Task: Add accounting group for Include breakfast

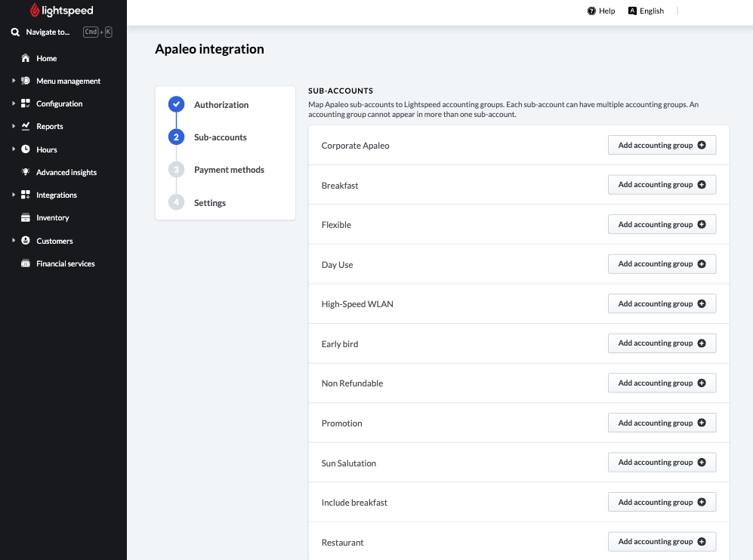Action: click(662, 502)
